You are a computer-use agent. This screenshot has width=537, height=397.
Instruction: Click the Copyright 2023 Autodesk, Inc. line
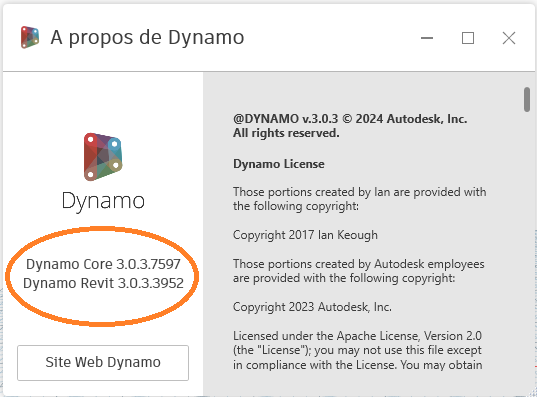tap(312, 307)
